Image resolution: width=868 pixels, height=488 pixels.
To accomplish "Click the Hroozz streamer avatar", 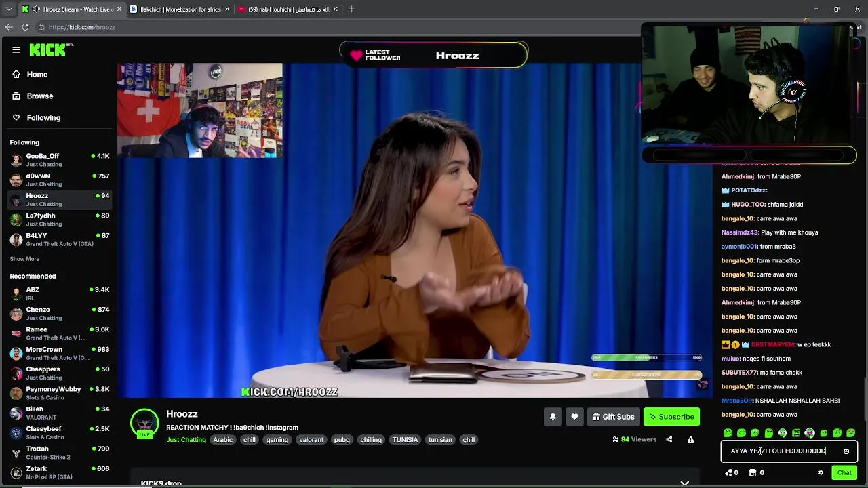I will pos(144,423).
